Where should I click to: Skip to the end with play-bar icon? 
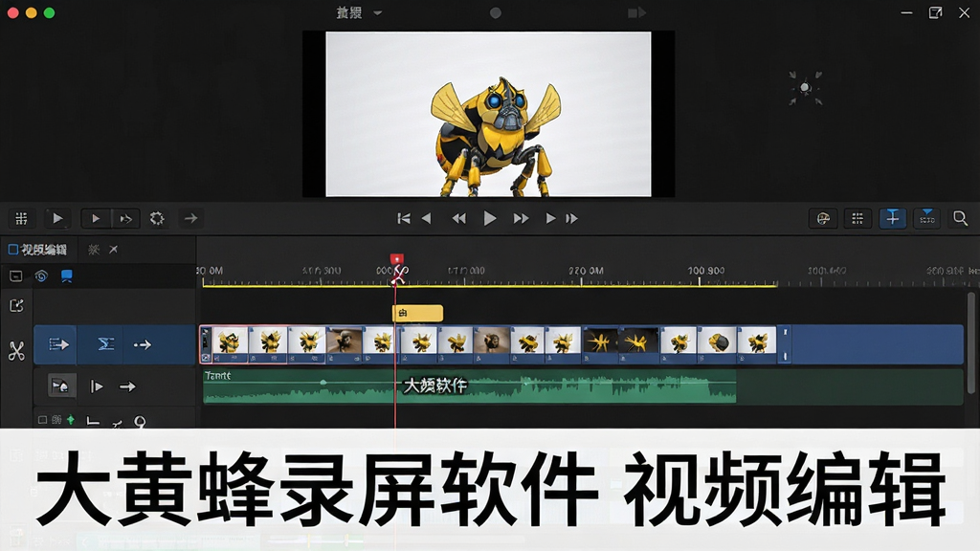571,218
